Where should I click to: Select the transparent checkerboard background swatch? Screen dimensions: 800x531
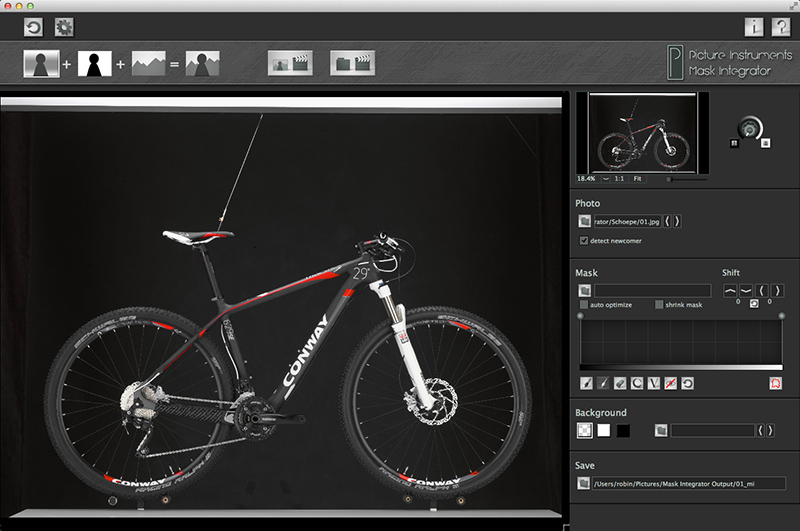[585, 430]
